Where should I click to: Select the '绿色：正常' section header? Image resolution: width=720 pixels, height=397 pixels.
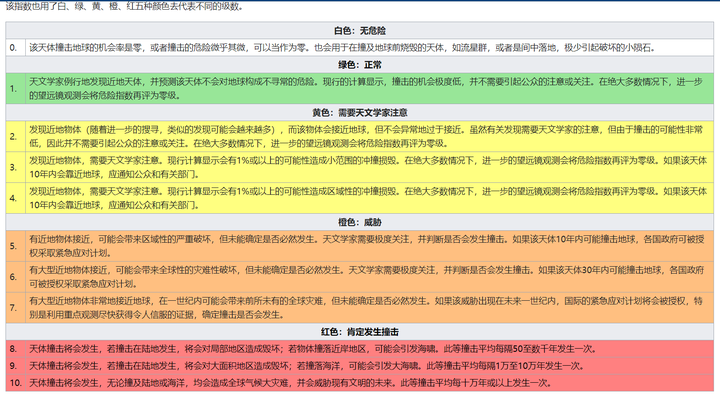pyautogui.click(x=360, y=65)
